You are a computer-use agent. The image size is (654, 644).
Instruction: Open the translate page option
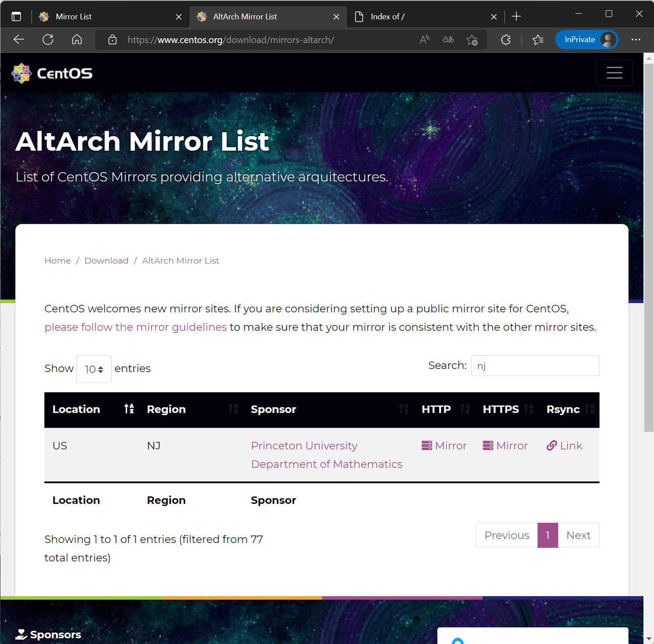[448, 40]
